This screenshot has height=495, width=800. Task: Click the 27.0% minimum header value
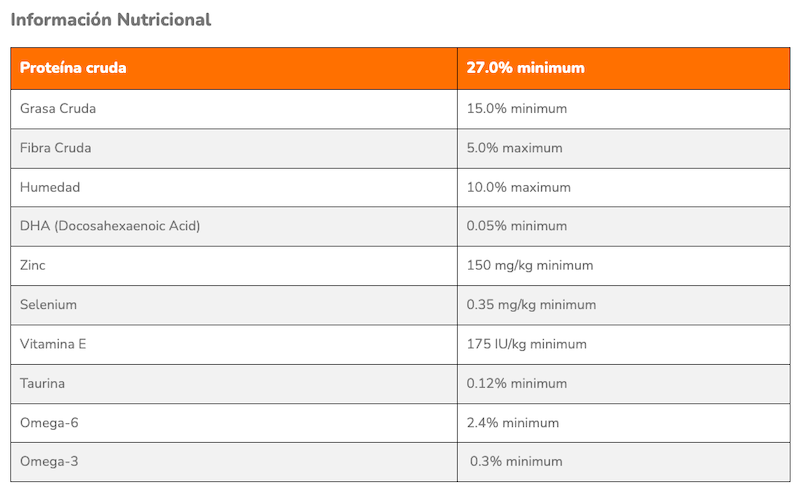[526, 68]
